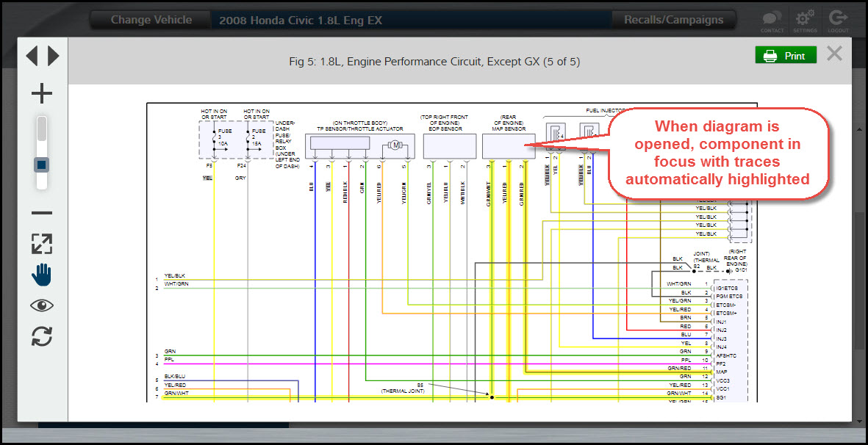The height and width of the screenshot is (445, 868).
Task: Select the MAP Sensor component box
Action: [508, 145]
